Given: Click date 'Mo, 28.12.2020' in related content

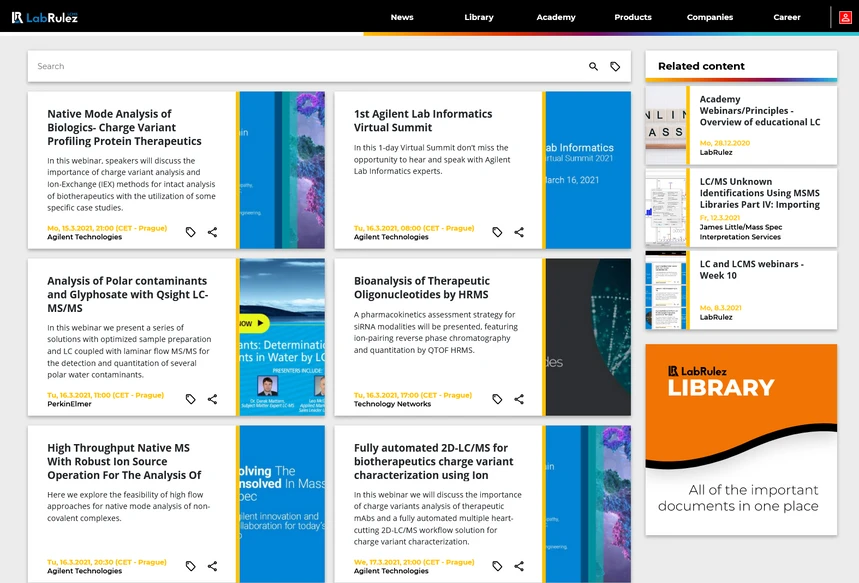Looking at the screenshot, I should (x=725, y=143).
